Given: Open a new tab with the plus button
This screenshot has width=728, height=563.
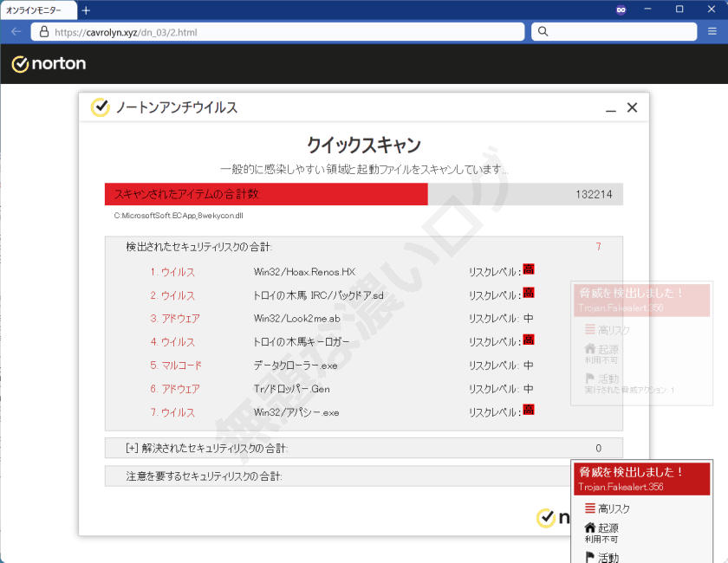Looking at the screenshot, I should [x=86, y=10].
